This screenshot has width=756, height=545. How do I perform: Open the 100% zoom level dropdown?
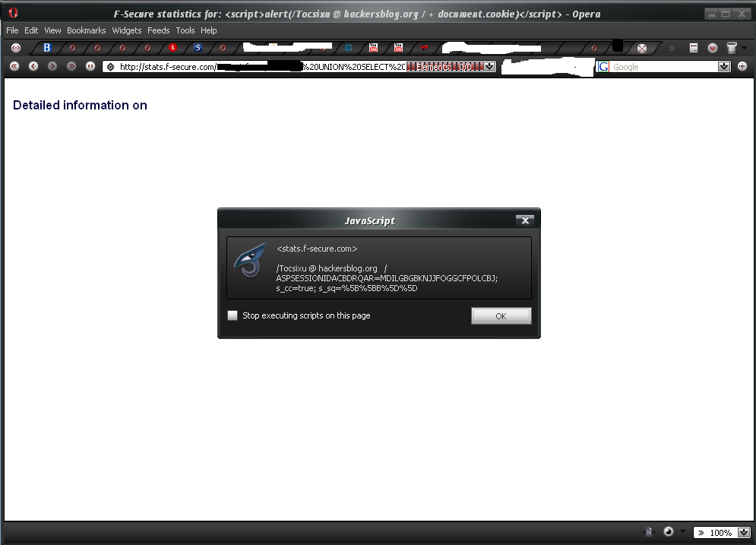(743, 533)
